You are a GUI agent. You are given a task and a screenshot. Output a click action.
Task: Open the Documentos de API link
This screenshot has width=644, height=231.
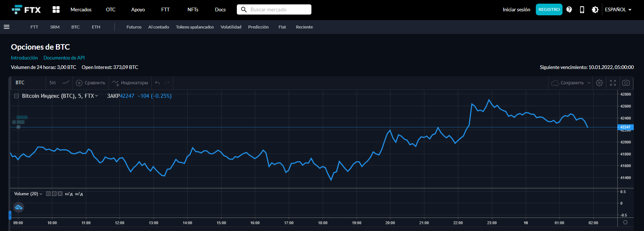64,58
